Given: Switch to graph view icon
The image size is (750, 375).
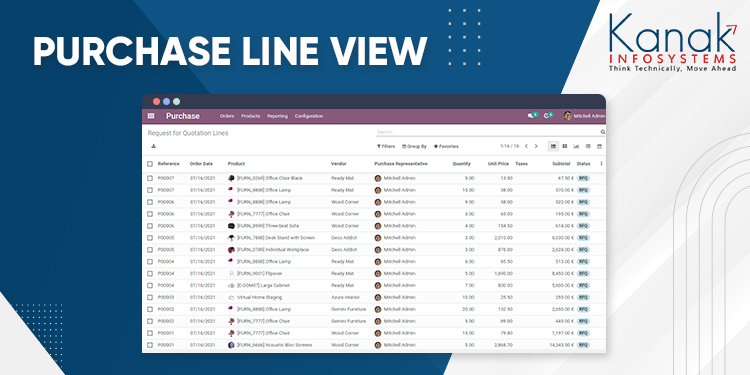Looking at the screenshot, I should point(576,146).
